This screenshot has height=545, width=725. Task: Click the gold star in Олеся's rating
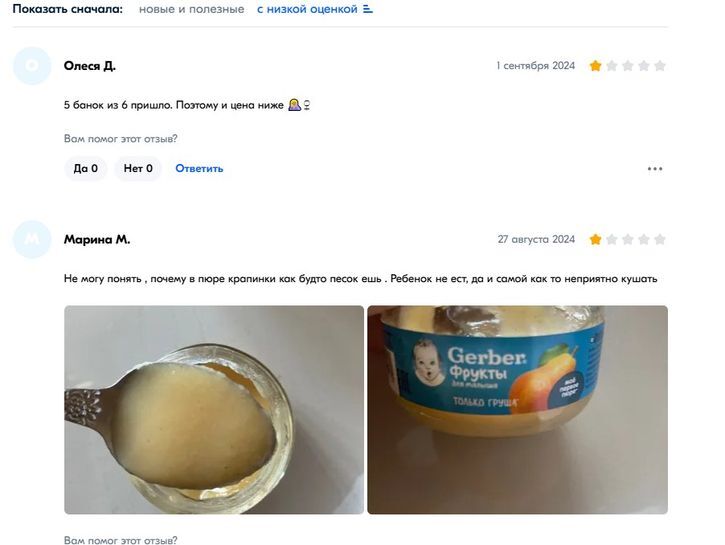596,66
